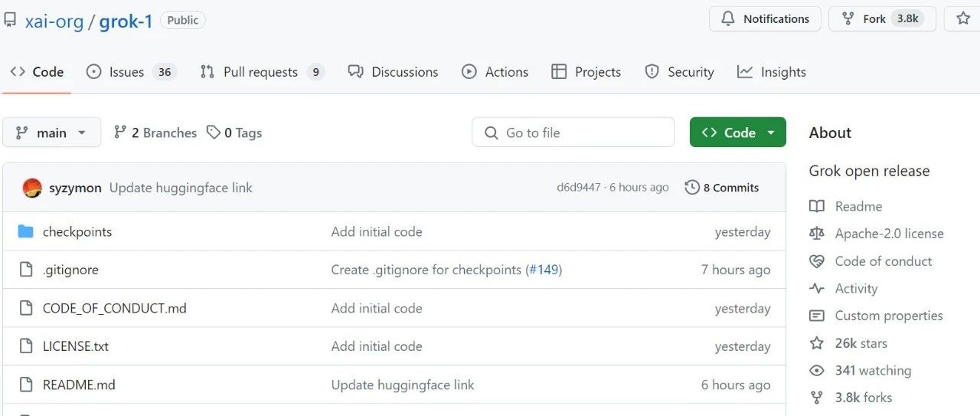Open the Projects tab
The height and width of the screenshot is (416, 980).
[x=586, y=72]
